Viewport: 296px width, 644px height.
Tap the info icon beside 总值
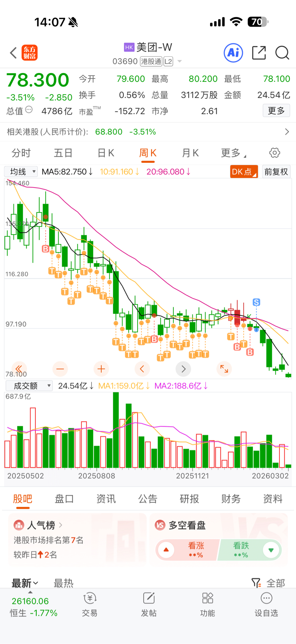click(29, 110)
